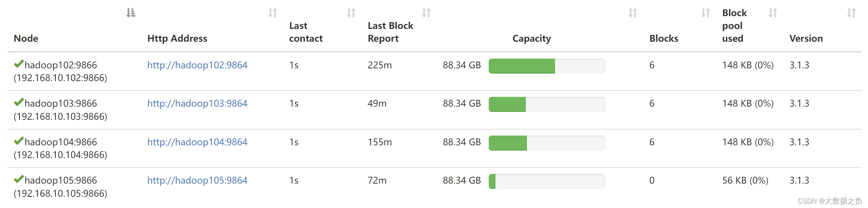Follow the http://hadoop104:9864 link
This screenshot has height=208, width=868.
(197, 142)
